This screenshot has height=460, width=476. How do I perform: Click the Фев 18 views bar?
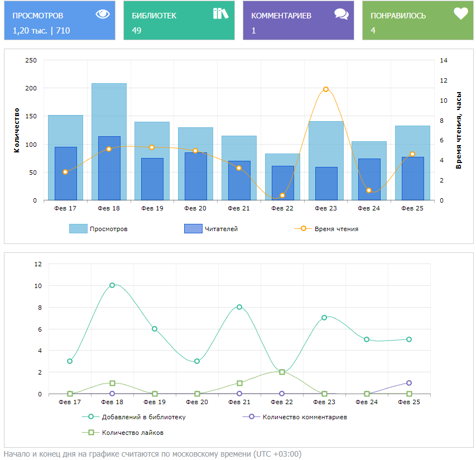(x=109, y=109)
